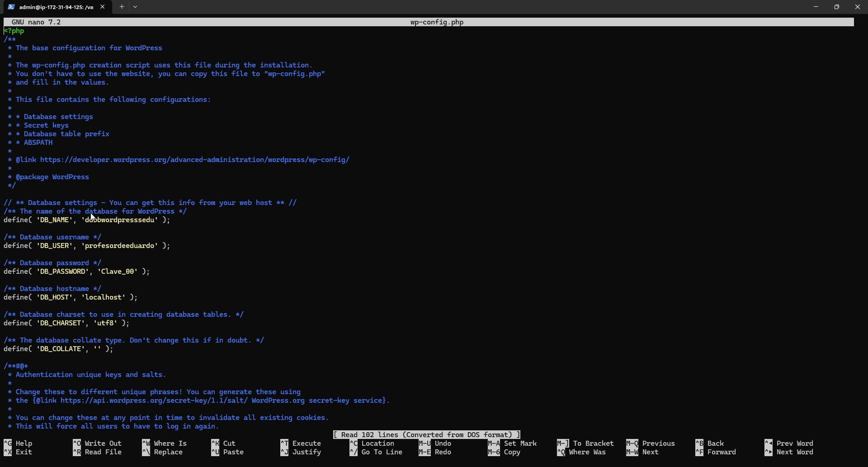Click the PowerShell icon on the terminal tab
This screenshot has height=467, width=868.
11,7
